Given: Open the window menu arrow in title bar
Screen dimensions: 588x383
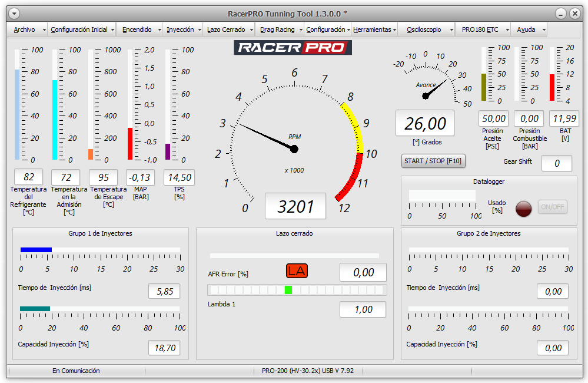Looking at the screenshot, I should (x=14, y=14).
